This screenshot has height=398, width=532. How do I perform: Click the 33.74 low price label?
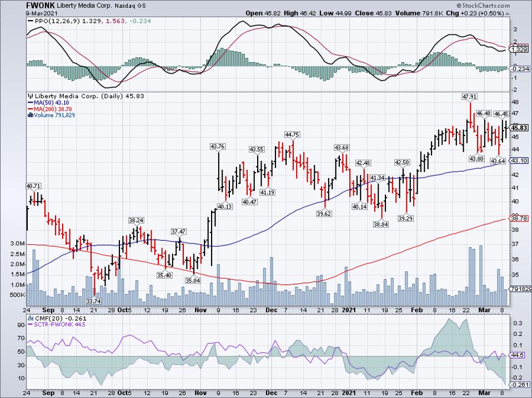(x=93, y=301)
